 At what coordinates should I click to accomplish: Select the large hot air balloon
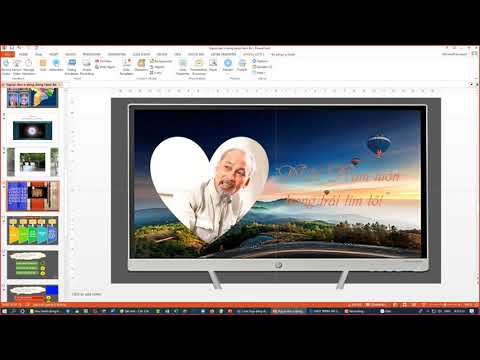[379, 145]
